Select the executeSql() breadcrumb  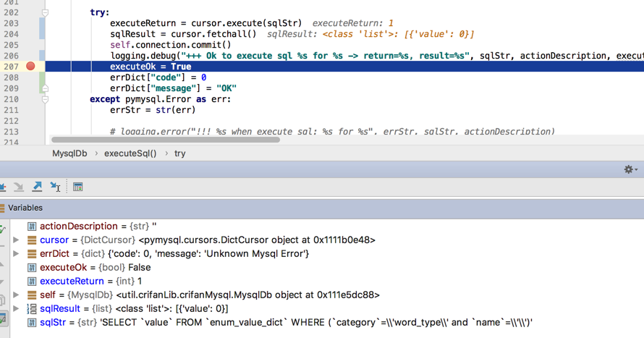click(130, 153)
